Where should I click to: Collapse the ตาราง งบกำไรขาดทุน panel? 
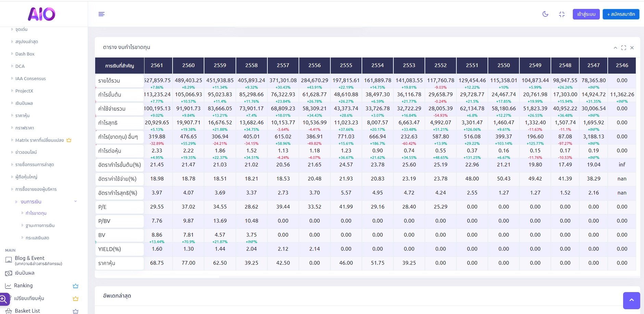(x=615, y=48)
